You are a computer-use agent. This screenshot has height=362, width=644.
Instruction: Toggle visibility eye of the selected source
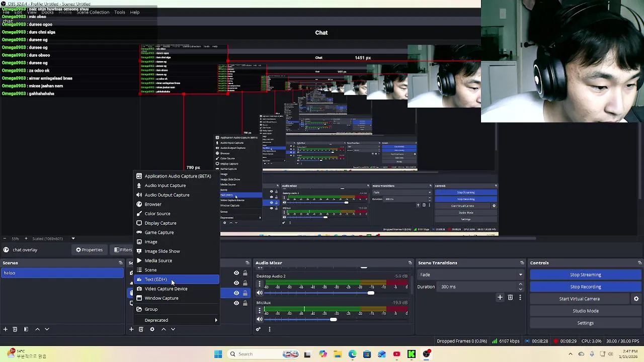[236, 293]
